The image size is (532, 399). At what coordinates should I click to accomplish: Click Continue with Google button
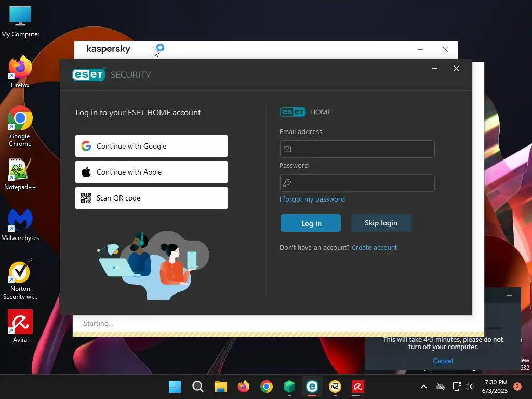[151, 146]
